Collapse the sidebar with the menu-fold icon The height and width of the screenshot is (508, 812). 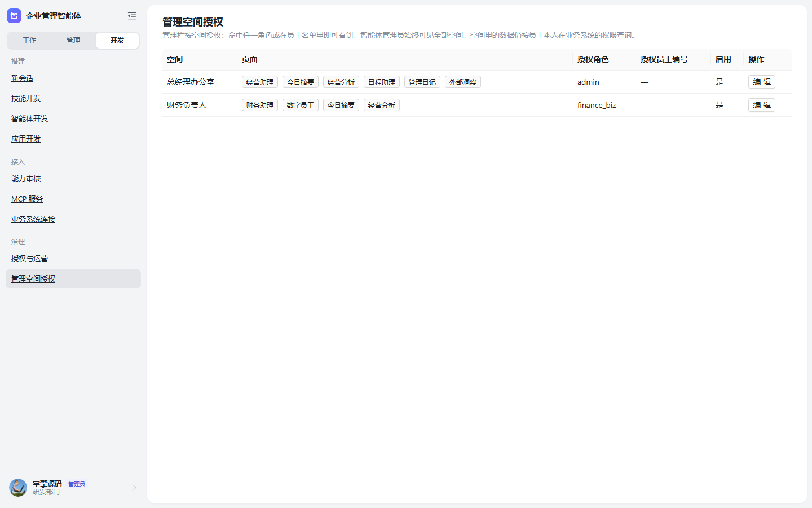point(132,16)
